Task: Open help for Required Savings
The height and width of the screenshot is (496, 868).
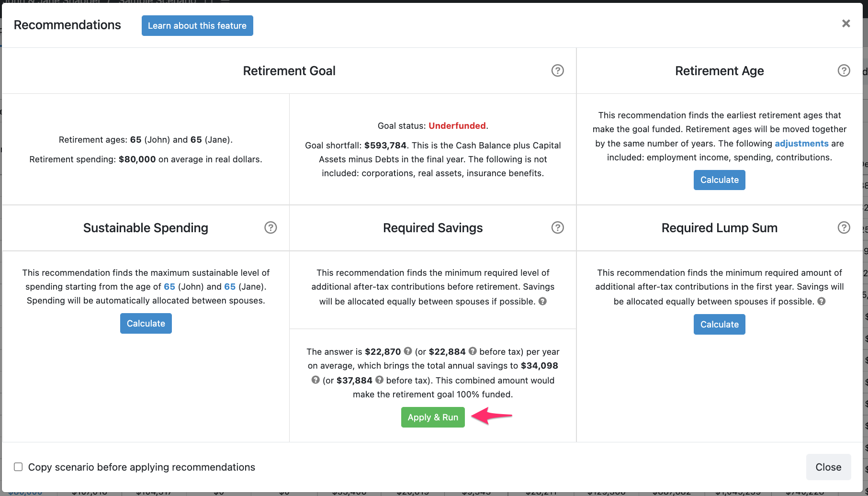Action: coord(557,227)
